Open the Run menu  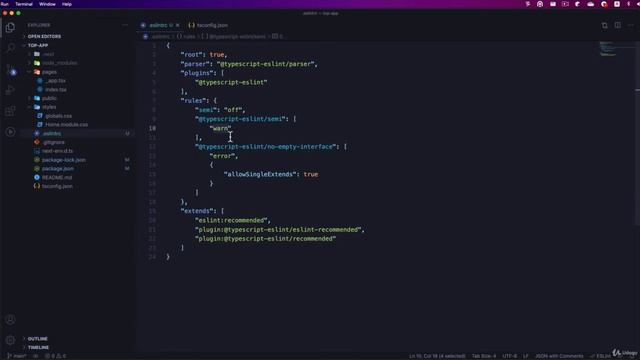coord(5,4)
